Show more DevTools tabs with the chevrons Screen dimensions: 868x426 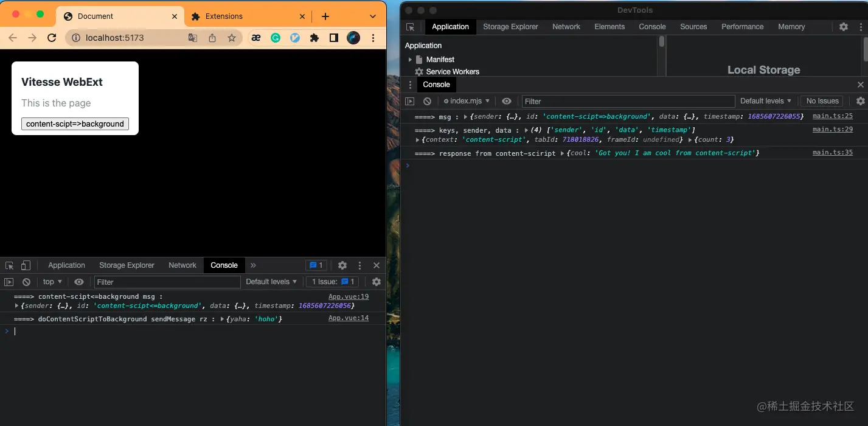pyautogui.click(x=254, y=265)
